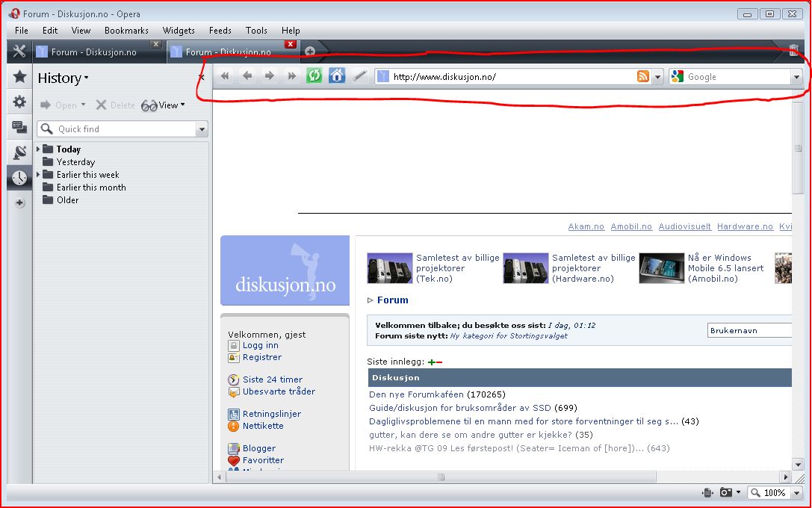Open the View menu in menu bar
Viewport: 812px width, 508px height.
tap(81, 31)
